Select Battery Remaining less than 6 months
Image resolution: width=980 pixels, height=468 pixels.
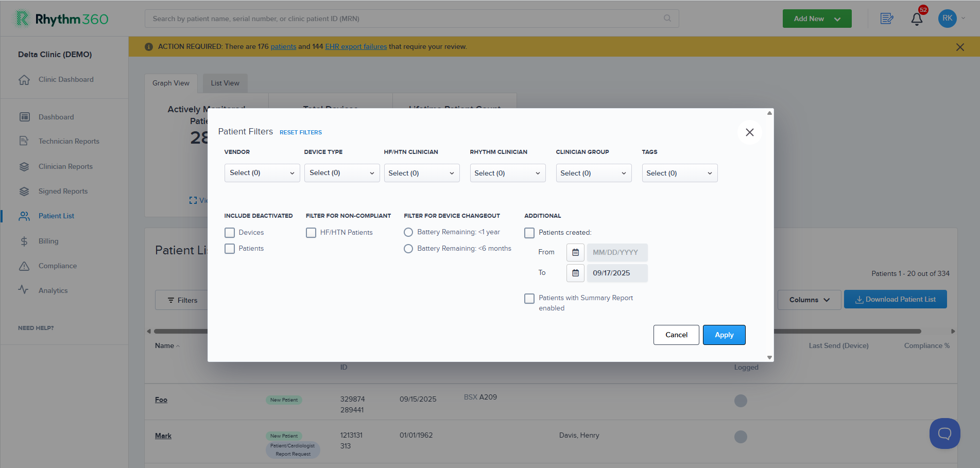[408, 249]
